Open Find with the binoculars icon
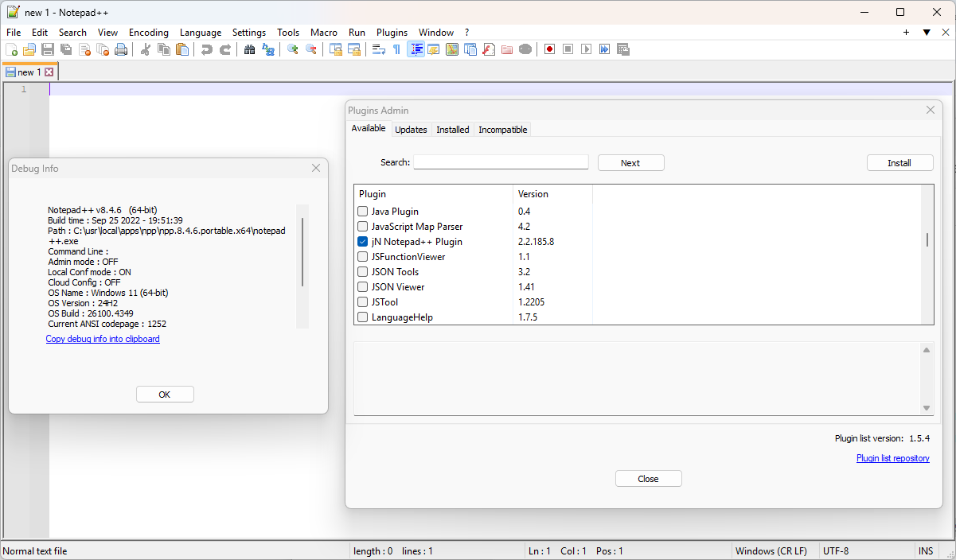The height and width of the screenshot is (560, 956). (x=250, y=49)
